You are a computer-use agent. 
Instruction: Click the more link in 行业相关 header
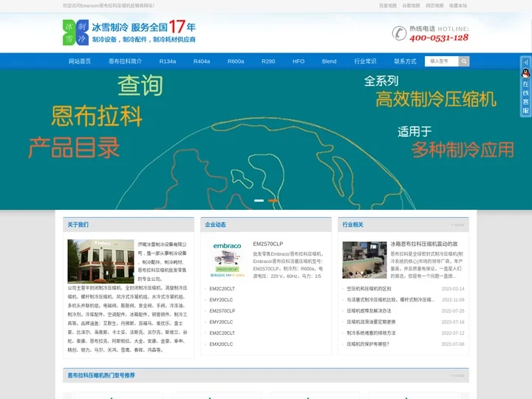click(x=457, y=225)
